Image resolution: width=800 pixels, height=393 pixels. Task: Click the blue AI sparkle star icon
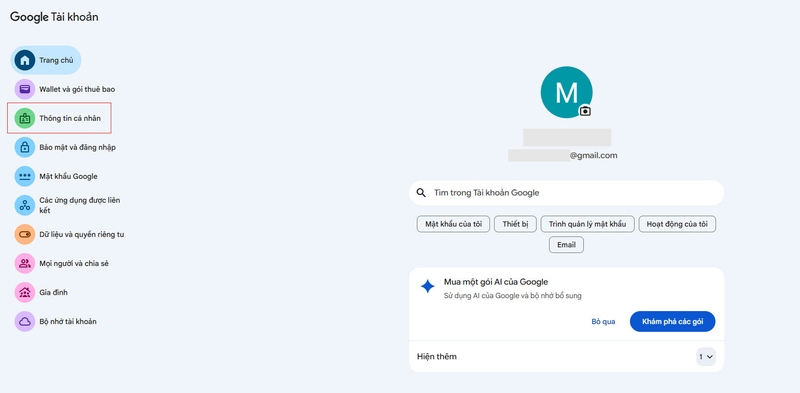click(x=428, y=286)
